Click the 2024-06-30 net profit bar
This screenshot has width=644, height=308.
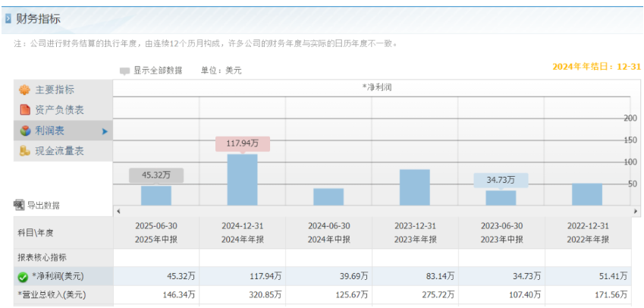(x=328, y=196)
